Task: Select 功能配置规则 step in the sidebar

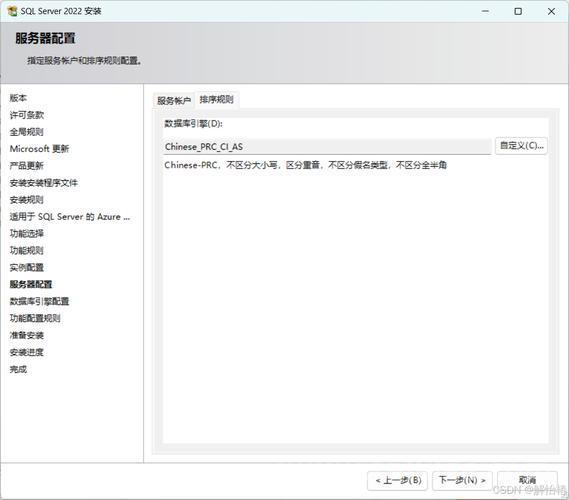Action: coord(35,319)
